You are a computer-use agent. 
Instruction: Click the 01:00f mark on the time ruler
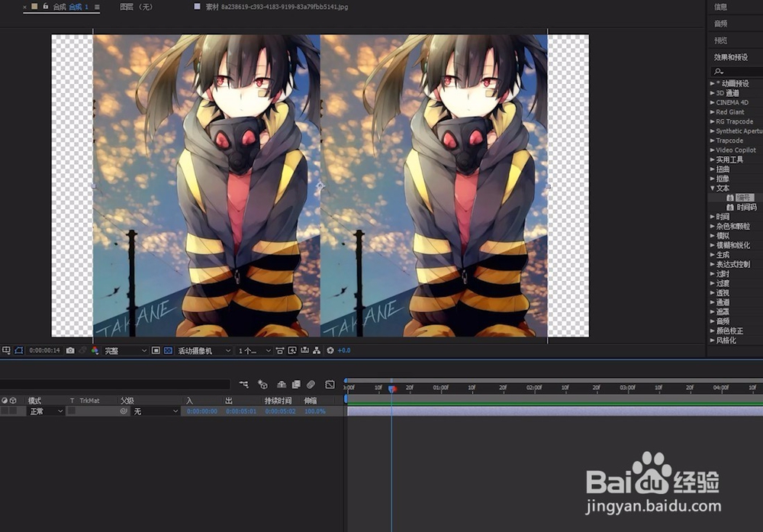click(x=441, y=388)
